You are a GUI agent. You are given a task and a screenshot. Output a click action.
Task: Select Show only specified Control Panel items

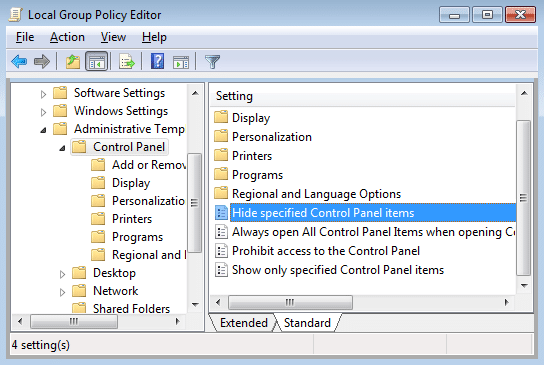(338, 270)
